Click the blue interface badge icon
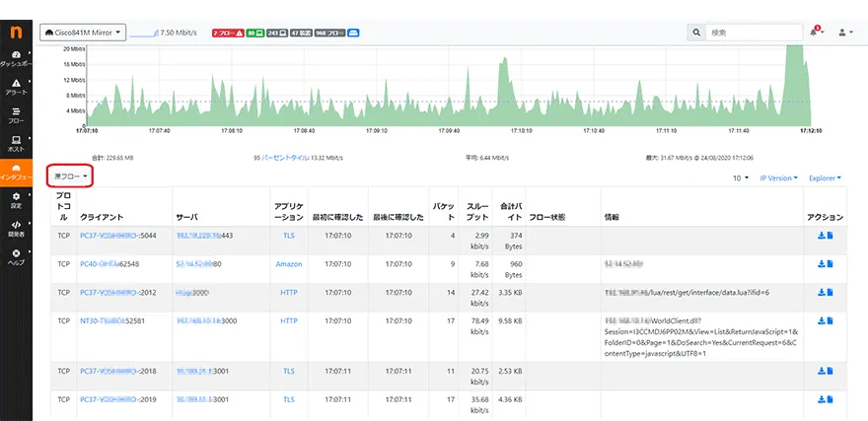The width and height of the screenshot is (868, 421). (x=353, y=34)
